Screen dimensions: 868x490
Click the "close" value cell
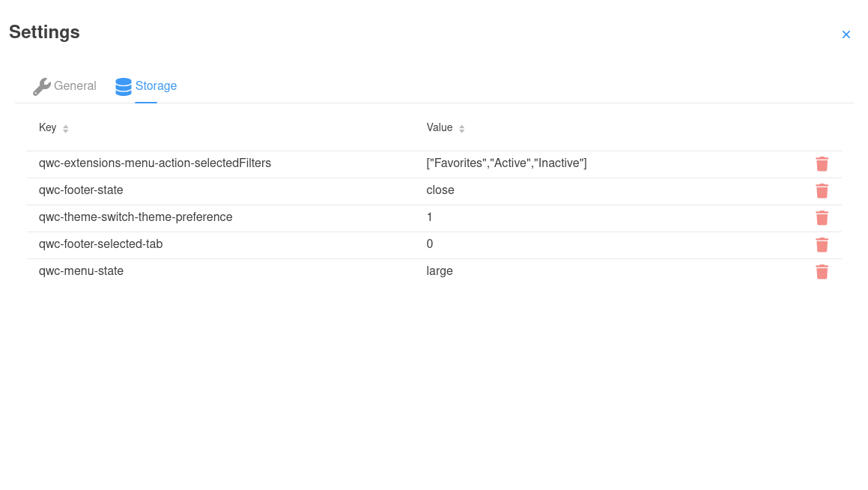440,190
